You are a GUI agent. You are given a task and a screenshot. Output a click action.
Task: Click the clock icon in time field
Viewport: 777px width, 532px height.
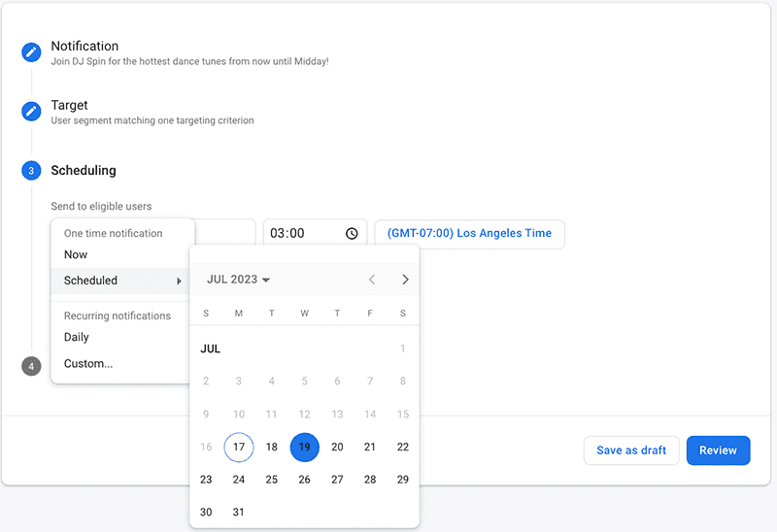352,234
